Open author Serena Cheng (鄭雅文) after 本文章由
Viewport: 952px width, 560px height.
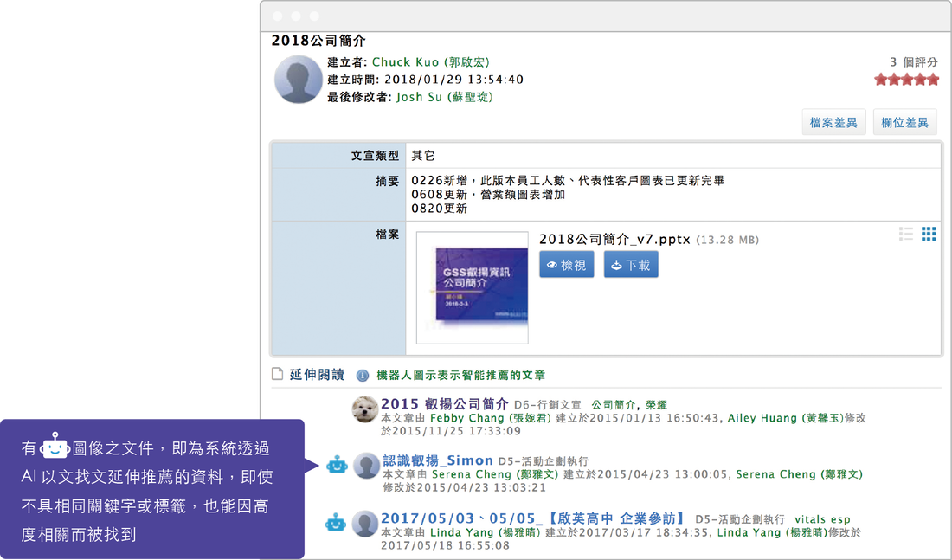[495, 473]
